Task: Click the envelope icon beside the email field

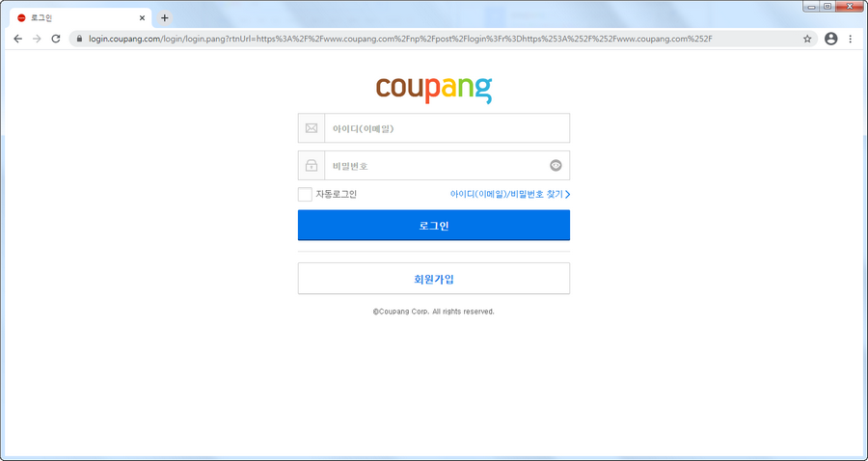Action: (312, 128)
